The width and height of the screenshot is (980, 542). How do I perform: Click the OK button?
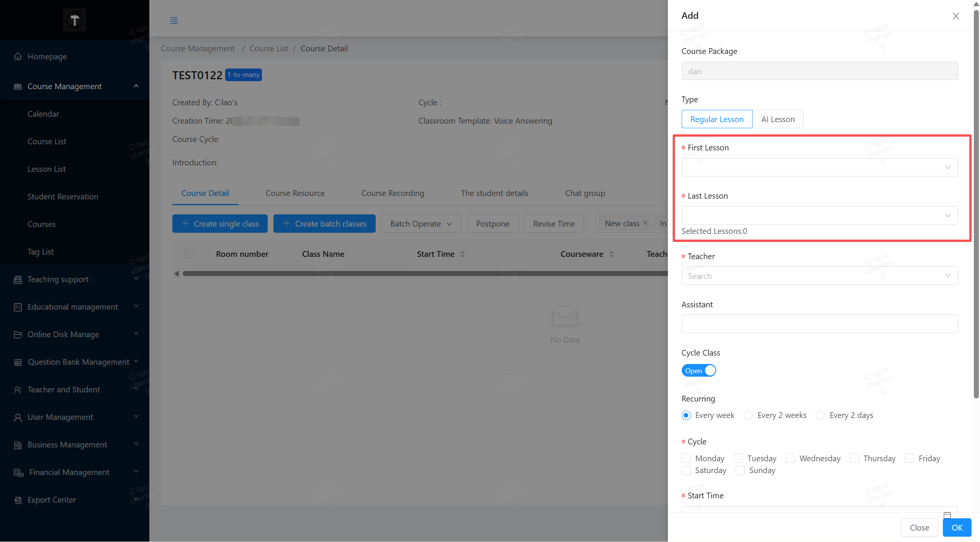coord(957,527)
